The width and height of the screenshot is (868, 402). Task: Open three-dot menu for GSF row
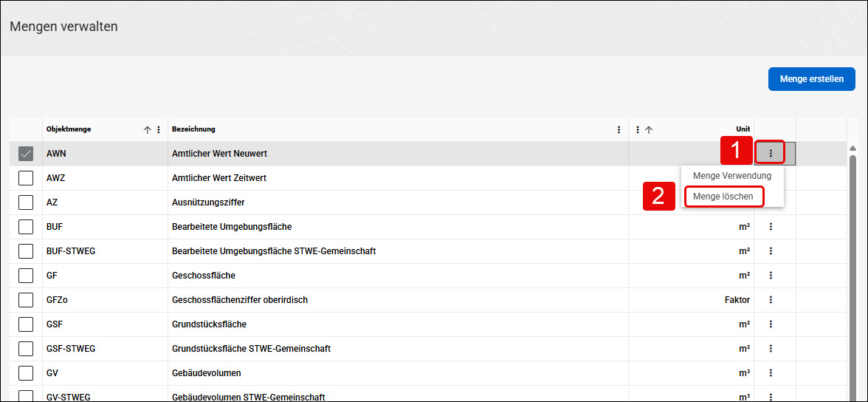coord(771,324)
